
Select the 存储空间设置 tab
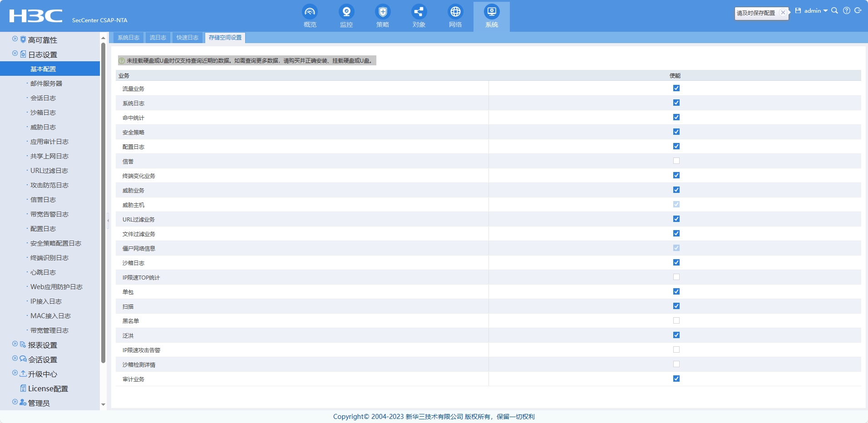225,38
